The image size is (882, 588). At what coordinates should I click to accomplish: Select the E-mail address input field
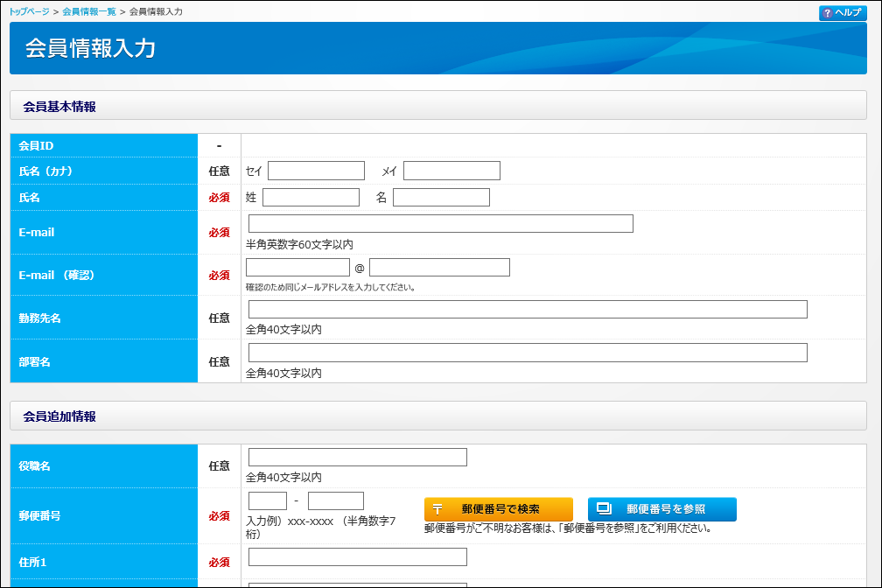pos(440,224)
